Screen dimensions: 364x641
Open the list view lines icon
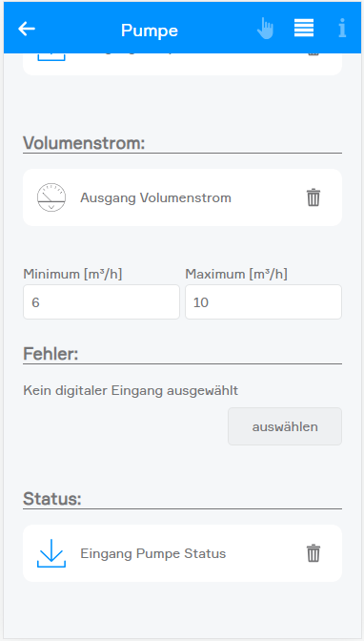pyautogui.click(x=304, y=29)
